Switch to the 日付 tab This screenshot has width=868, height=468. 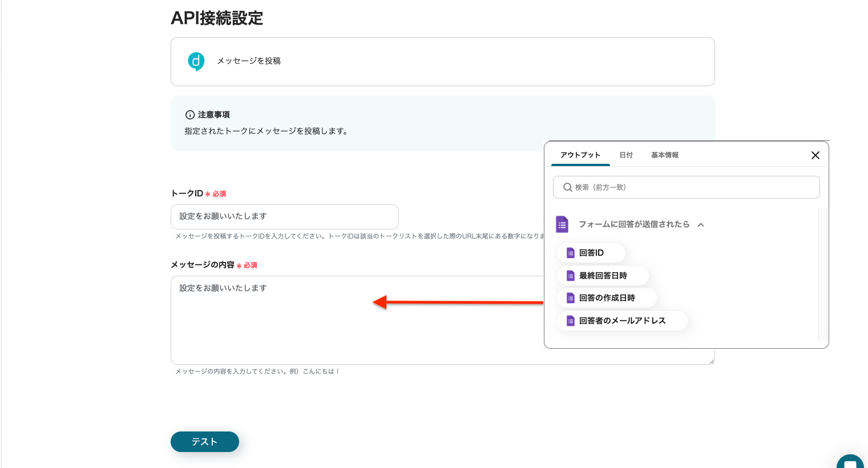626,155
